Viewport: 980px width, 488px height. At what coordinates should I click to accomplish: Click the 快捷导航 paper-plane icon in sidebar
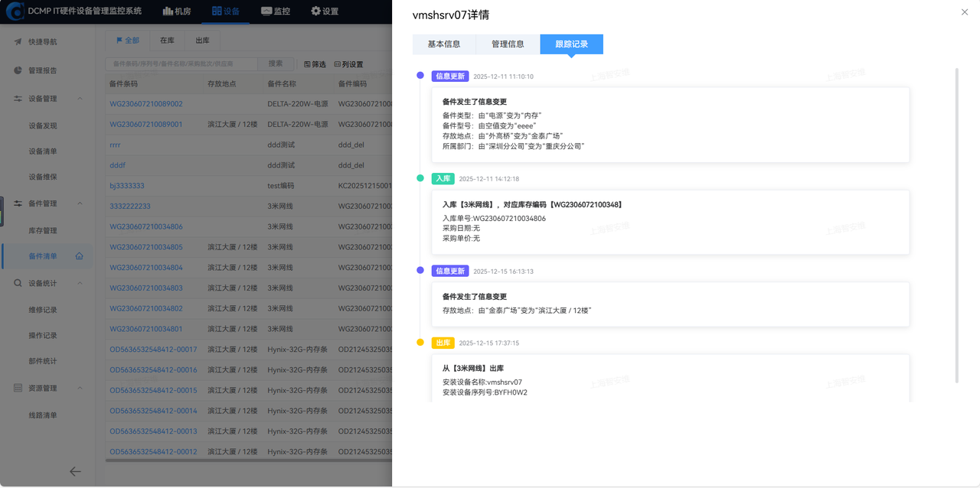pyautogui.click(x=18, y=42)
